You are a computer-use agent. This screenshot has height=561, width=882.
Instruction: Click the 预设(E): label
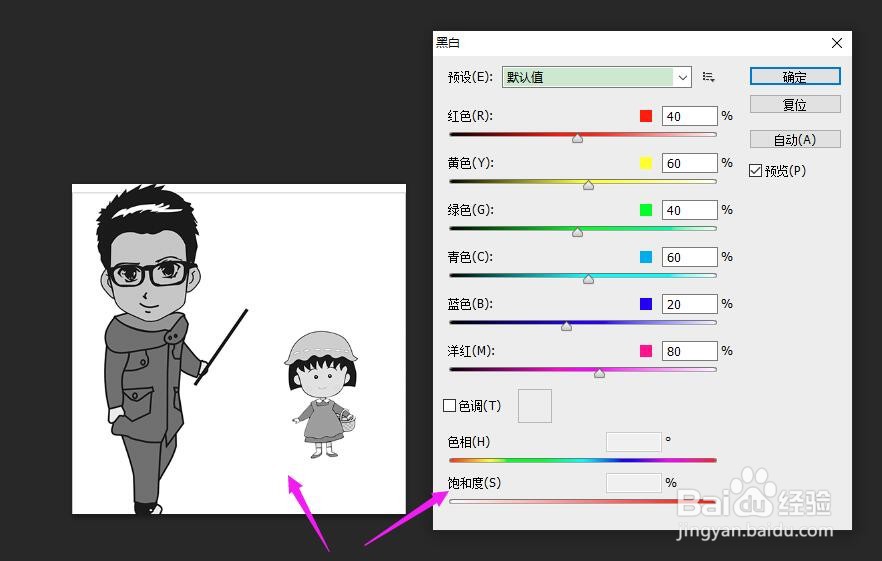pos(470,77)
